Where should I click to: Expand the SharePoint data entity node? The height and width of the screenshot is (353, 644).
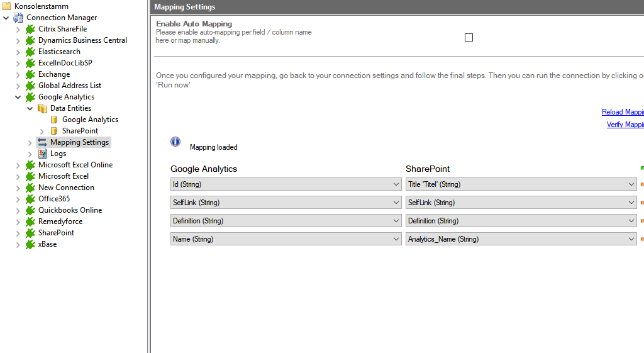click(42, 131)
